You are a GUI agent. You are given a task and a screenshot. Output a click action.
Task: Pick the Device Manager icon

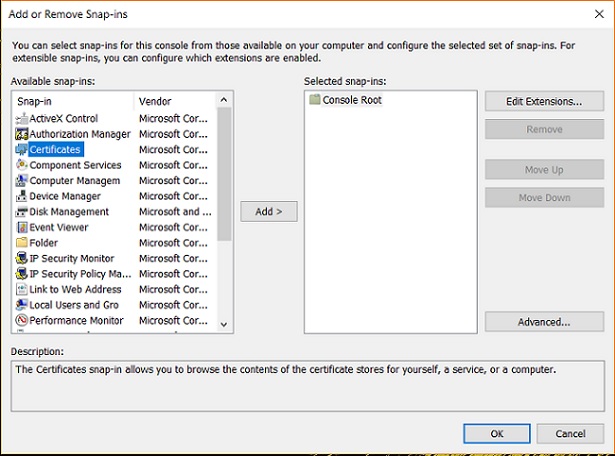coord(22,196)
